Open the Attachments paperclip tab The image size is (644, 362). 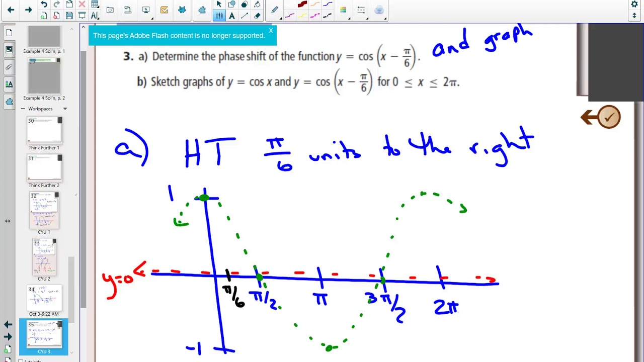pos(9,67)
